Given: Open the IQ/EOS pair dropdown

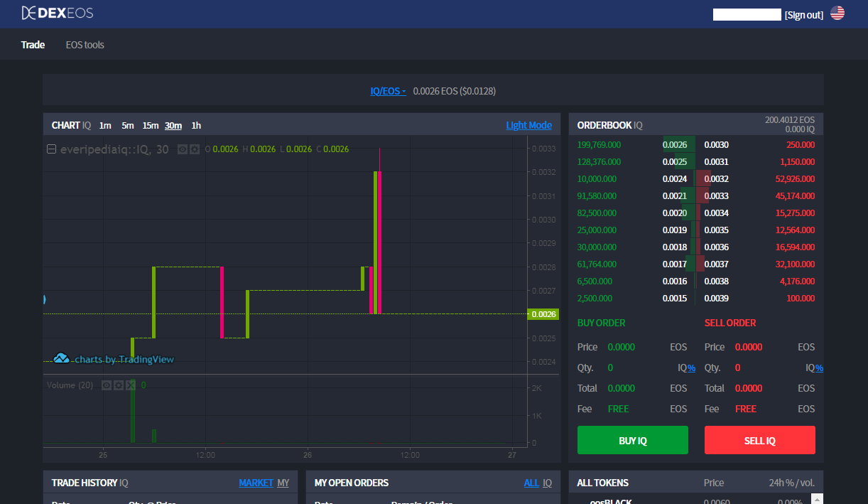Looking at the screenshot, I should click(388, 91).
